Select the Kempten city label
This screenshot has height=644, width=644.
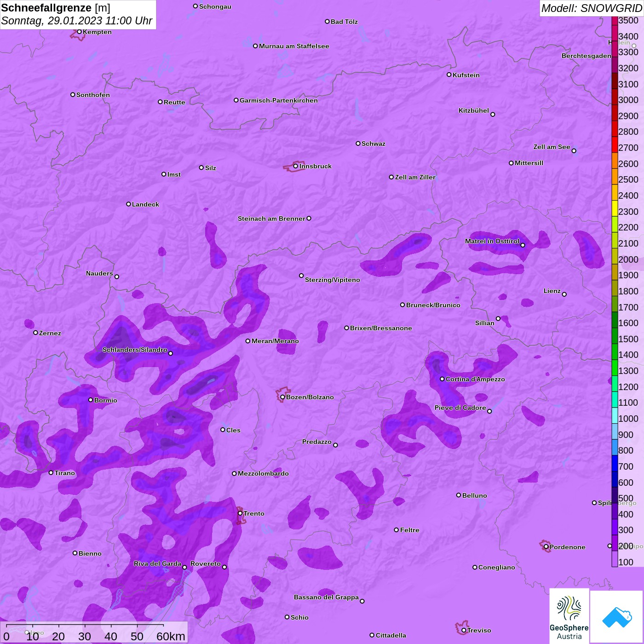98,32
